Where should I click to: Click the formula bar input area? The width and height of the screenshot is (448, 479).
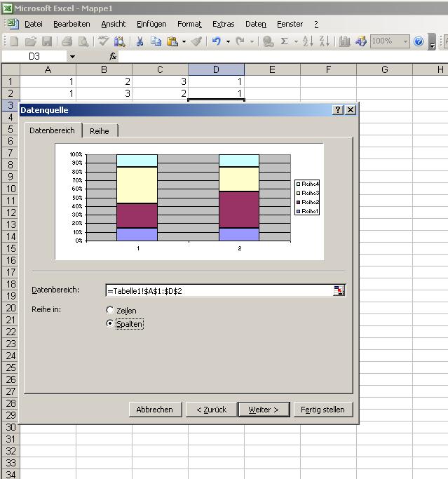click(283, 56)
